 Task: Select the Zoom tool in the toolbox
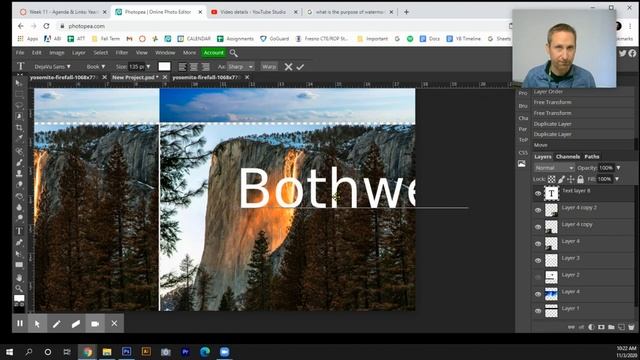19,289
